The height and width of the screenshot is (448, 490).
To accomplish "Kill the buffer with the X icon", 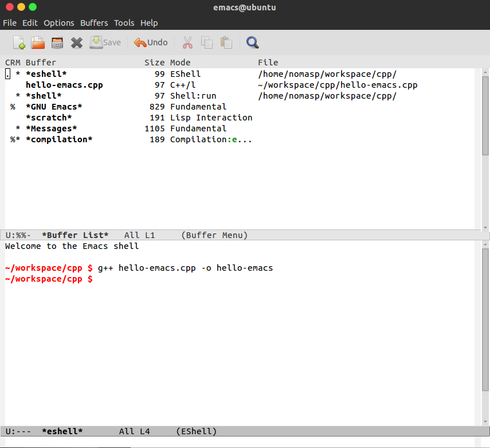I will 77,42.
